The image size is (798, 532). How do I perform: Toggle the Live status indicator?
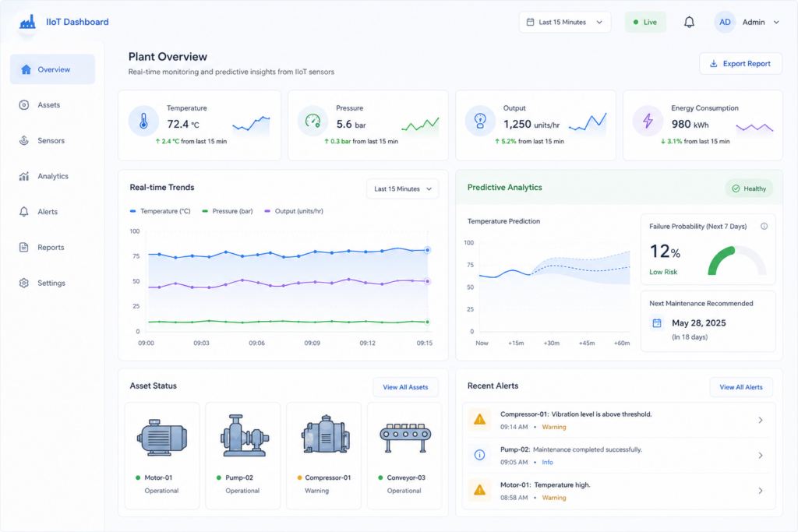[x=644, y=22]
